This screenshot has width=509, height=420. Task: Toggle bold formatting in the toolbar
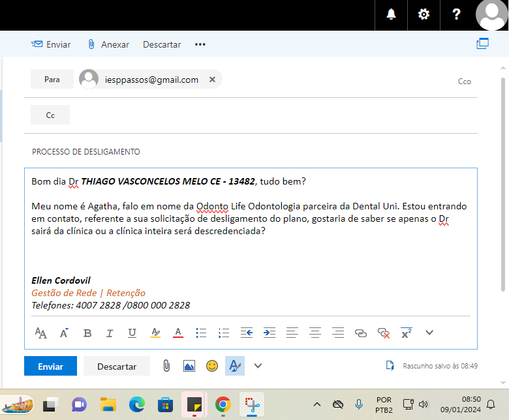87,333
